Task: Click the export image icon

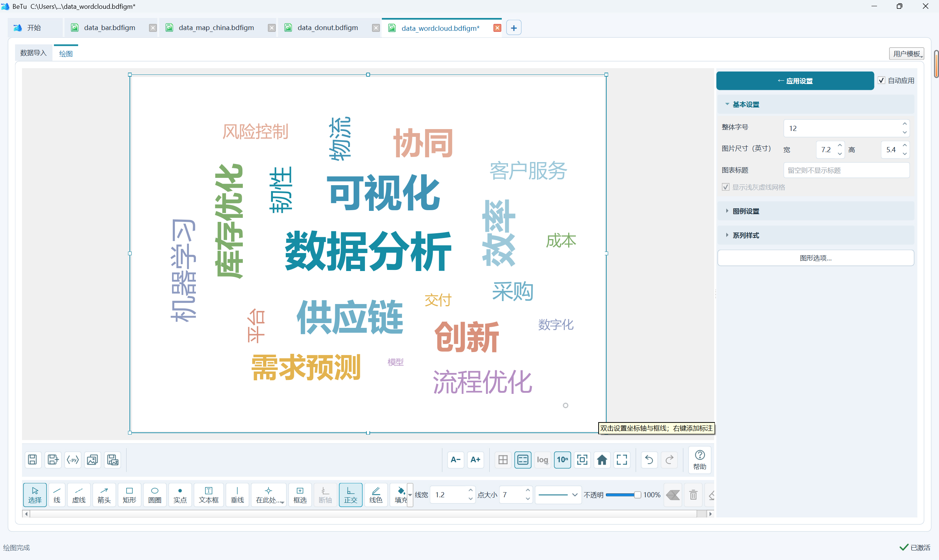Action: pos(92,460)
